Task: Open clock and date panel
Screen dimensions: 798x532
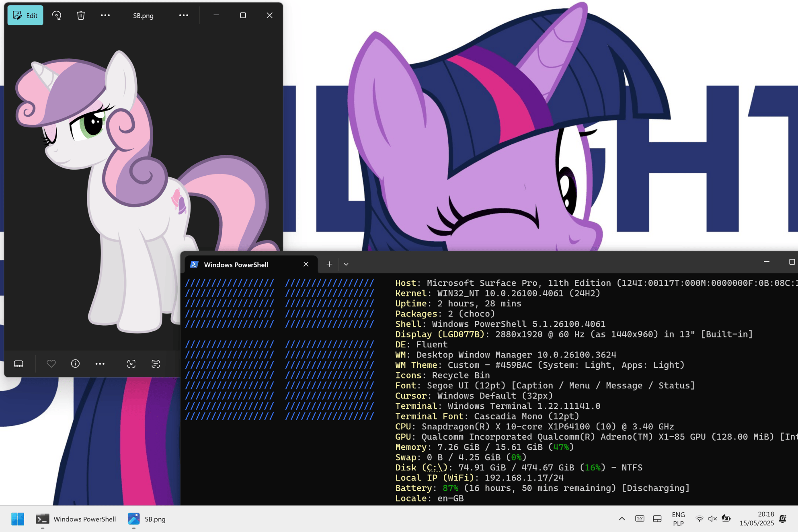Action: 756,519
